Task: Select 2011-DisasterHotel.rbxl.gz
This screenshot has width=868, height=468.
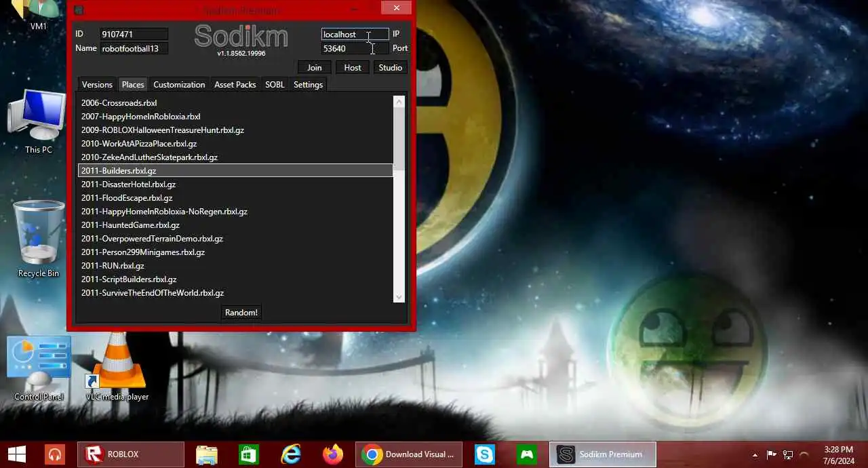Action: click(x=235, y=184)
